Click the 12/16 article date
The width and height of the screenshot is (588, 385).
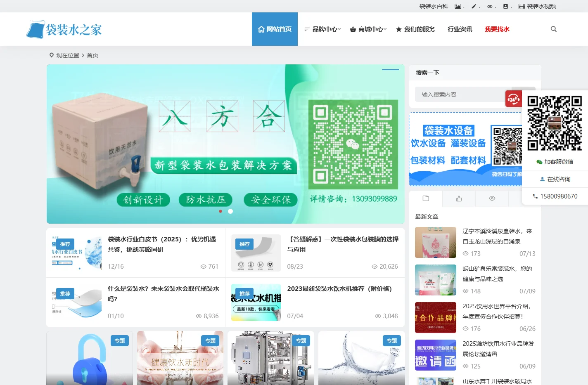tap(116, 267)
